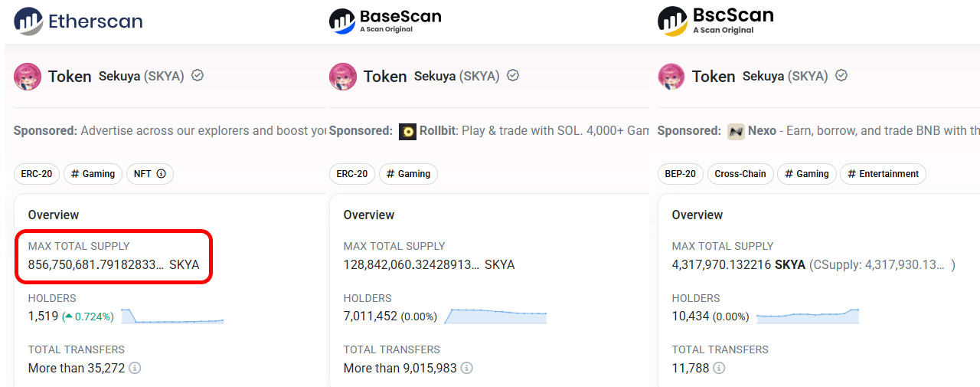The height and width of the screenshot is (387, 980).
Task: Click the verified checkmark beside Etherscan SKYA
Action: pos(198,76)
